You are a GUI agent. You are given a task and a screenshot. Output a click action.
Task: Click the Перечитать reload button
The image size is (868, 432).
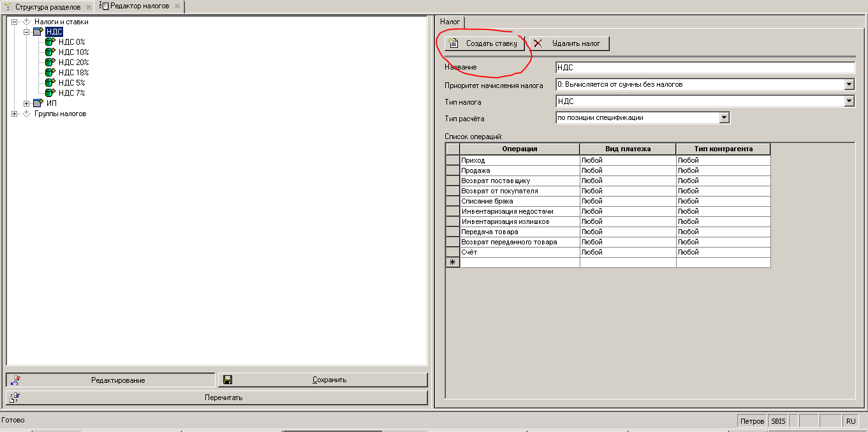pos(217,398)
